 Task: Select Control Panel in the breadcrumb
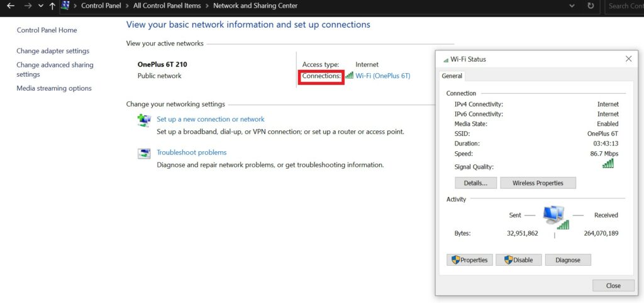click(x=101, y=6)
